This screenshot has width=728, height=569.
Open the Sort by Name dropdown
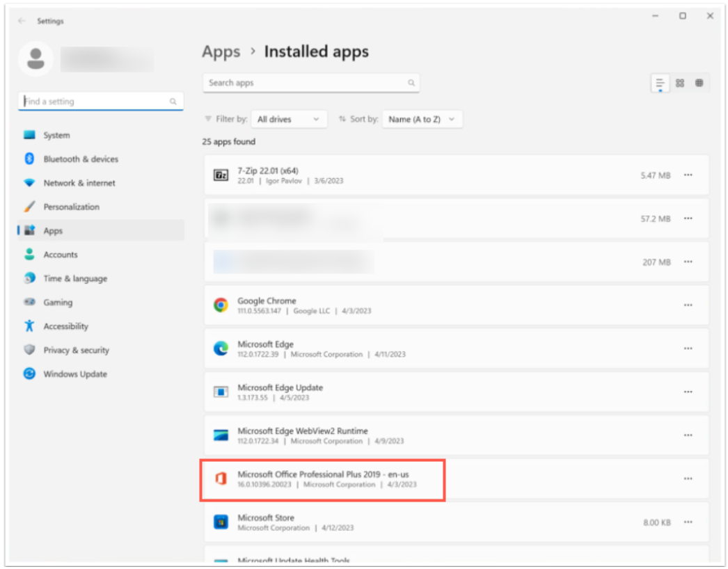tap(422, 120)
